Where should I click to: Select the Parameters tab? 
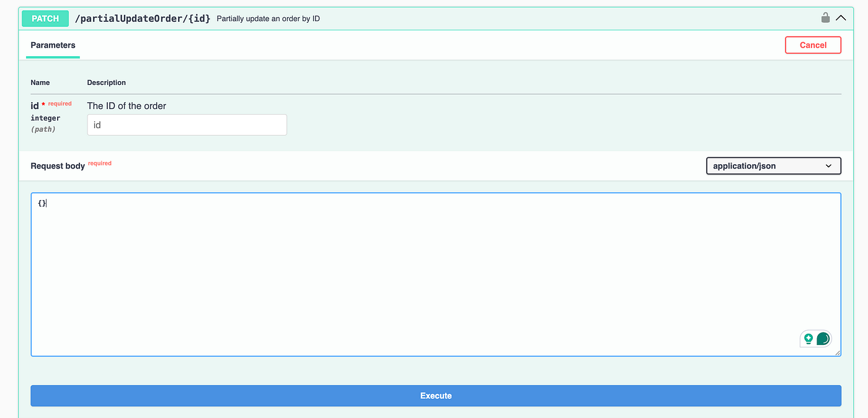pyautogui.click(x=53, y=45)
